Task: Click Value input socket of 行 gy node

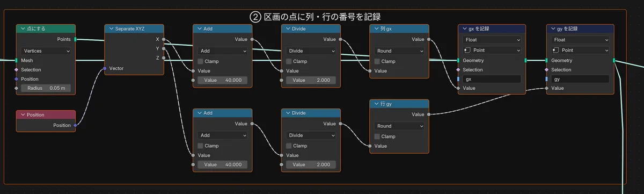Action: coord(370,146)
